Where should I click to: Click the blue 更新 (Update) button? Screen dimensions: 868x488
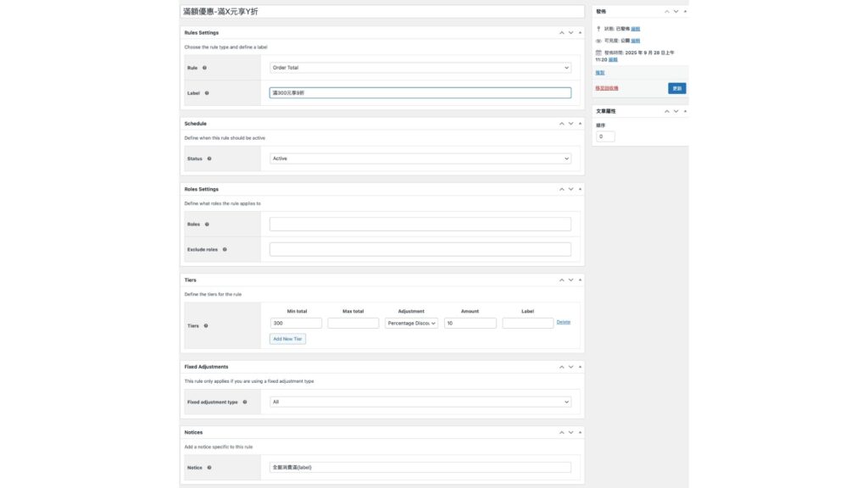(676, 88)
